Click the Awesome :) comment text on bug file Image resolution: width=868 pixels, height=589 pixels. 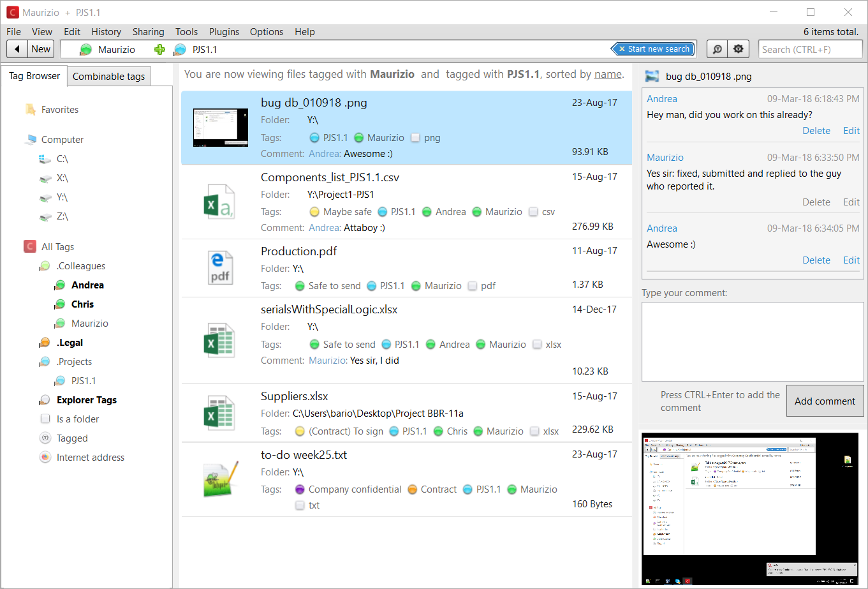coord(368,154)
